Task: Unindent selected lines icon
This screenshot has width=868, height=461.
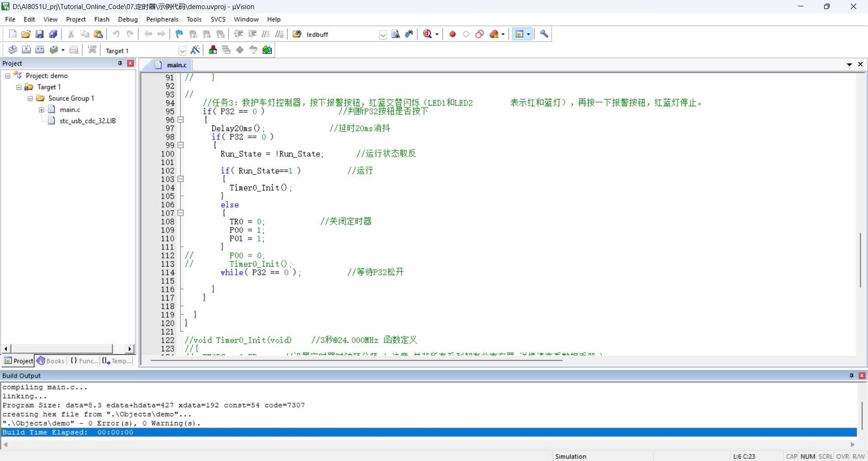Action: (x=252, y=34)
